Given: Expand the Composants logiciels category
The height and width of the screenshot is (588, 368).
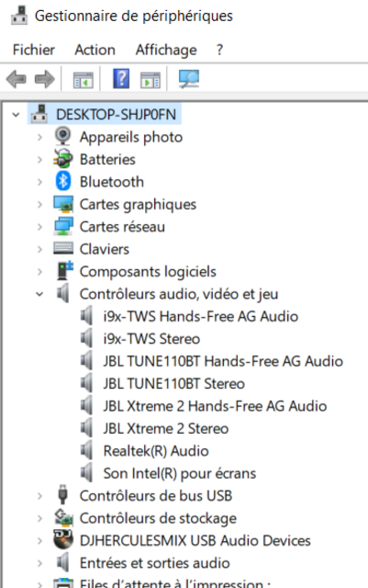Looking at the screenshot, I should point(39,272).
